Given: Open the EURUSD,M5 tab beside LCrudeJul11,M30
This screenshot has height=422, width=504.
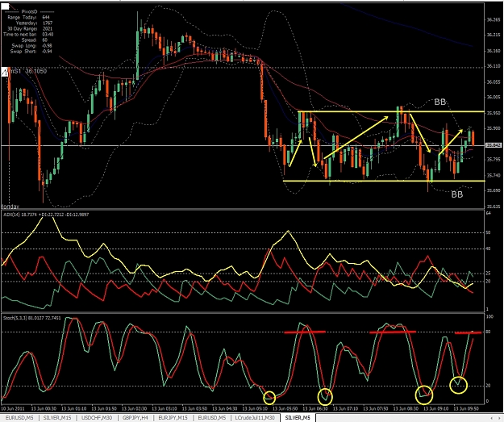Looking at the screenshot, I should (x=211, y=417).
